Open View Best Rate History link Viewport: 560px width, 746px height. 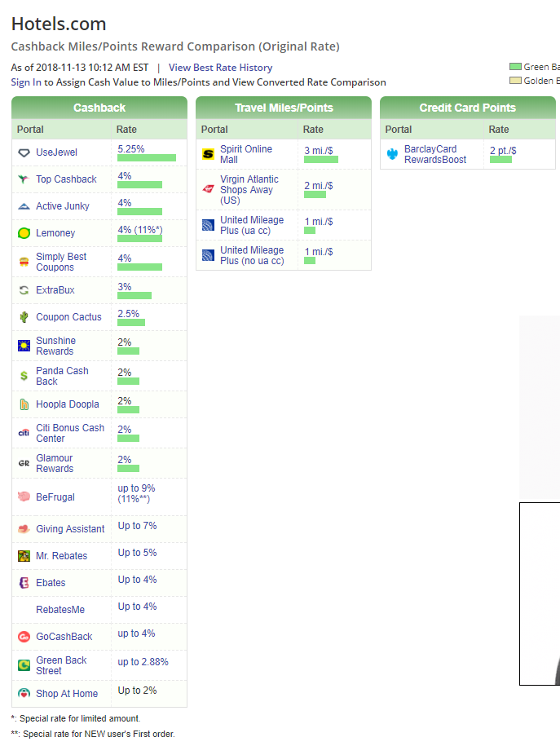point(220,68)
